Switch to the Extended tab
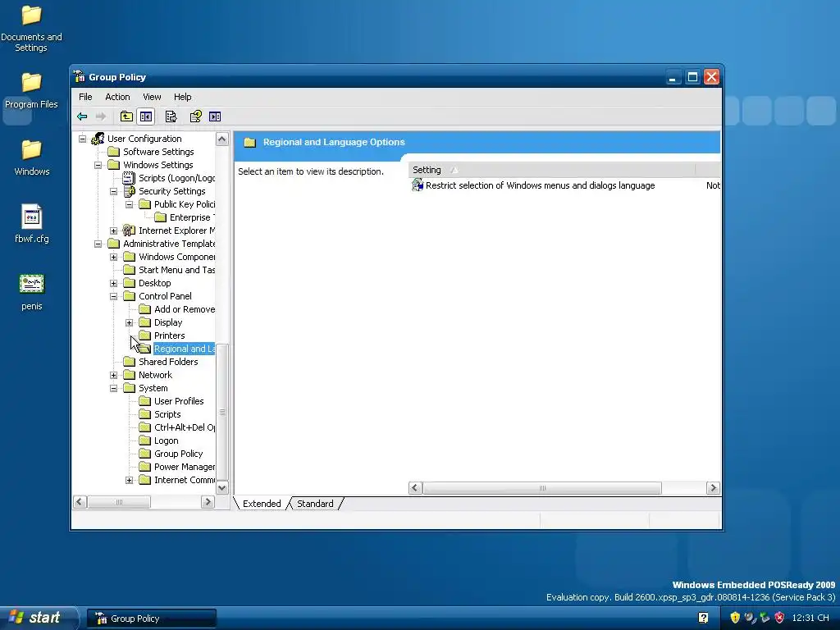Viewport: 840px width, 630px height. 262,504
